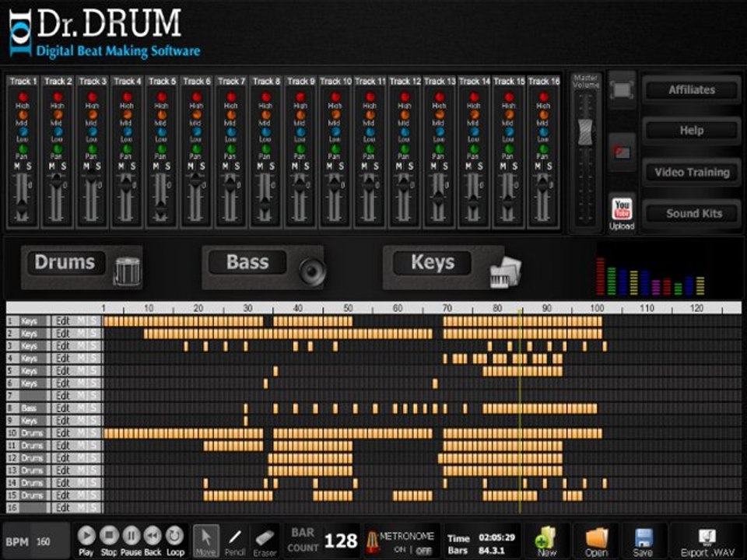Click the BPM 160 value field
The width and height of the screenshot is (747, 560).
pos(44,541)
